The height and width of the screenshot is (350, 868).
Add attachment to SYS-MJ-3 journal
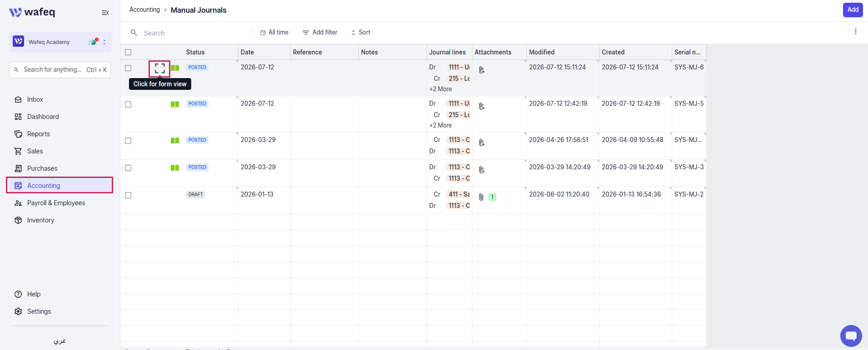482,170
